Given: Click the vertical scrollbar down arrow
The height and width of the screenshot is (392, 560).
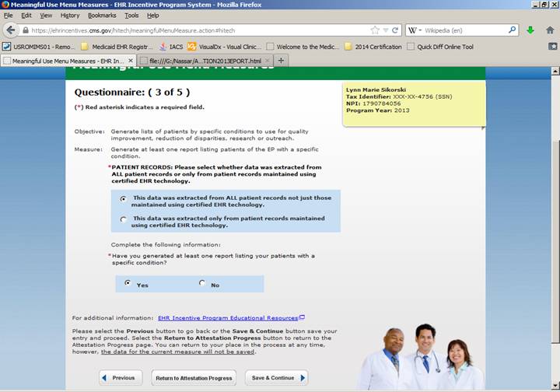Looking at the screenshot, I should pyautogui.click(x=554, y=387).
